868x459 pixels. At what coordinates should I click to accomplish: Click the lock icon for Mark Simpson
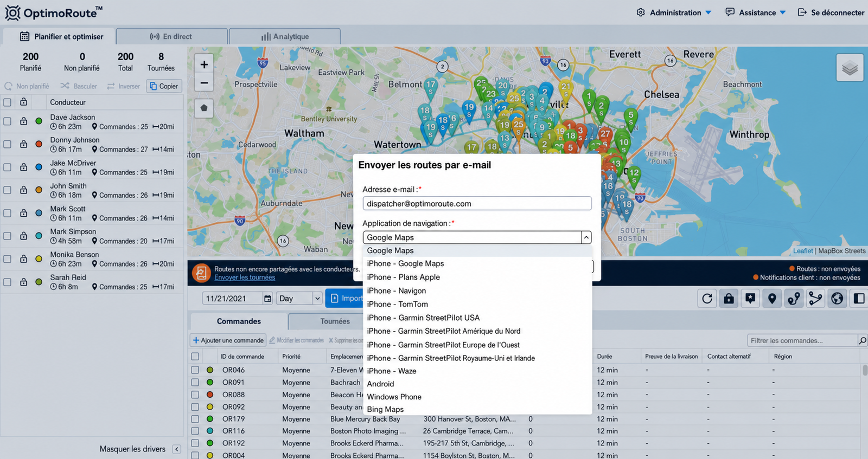[24, 236]
